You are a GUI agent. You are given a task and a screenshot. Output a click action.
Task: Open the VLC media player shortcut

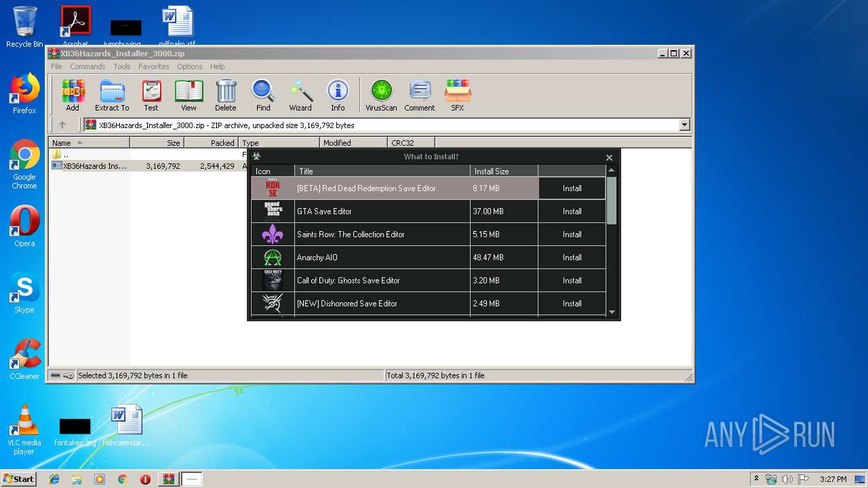coord(24,430)
